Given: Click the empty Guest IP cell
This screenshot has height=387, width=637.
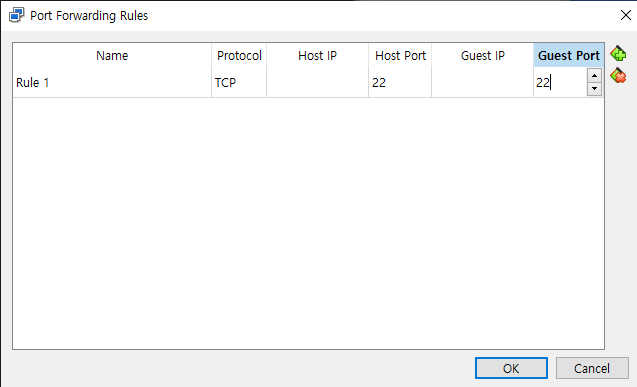Looking at the screenshot, I should 483,82.
